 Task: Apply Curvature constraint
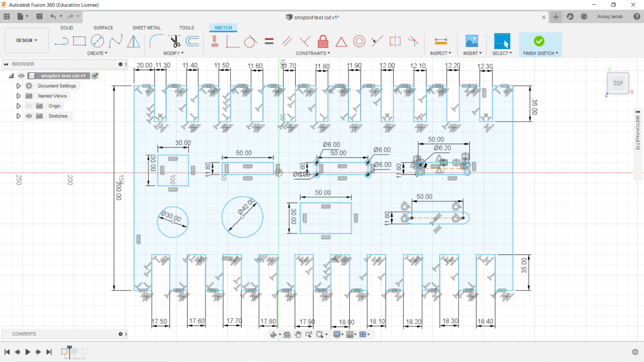(413, 41)
